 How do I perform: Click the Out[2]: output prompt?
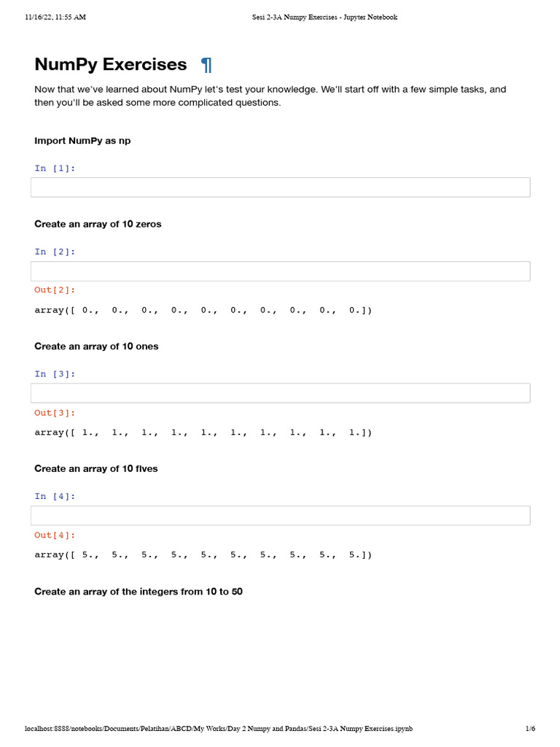55,290
